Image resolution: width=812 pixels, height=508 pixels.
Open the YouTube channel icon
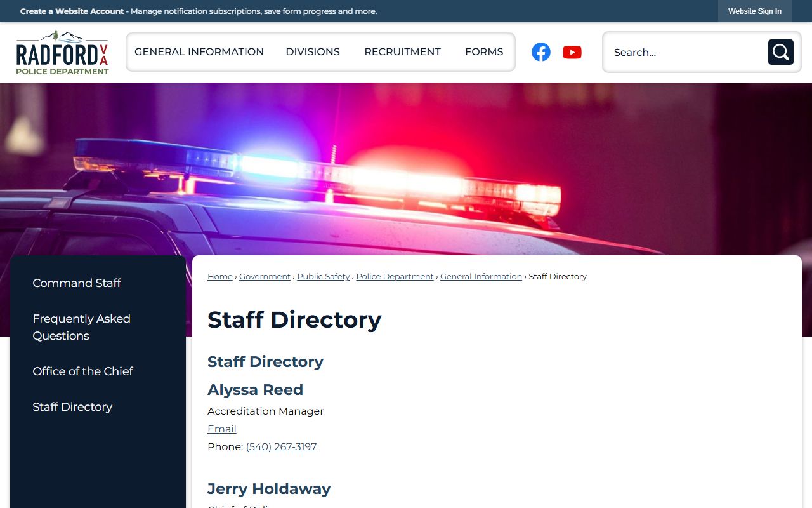click(572, 52)
